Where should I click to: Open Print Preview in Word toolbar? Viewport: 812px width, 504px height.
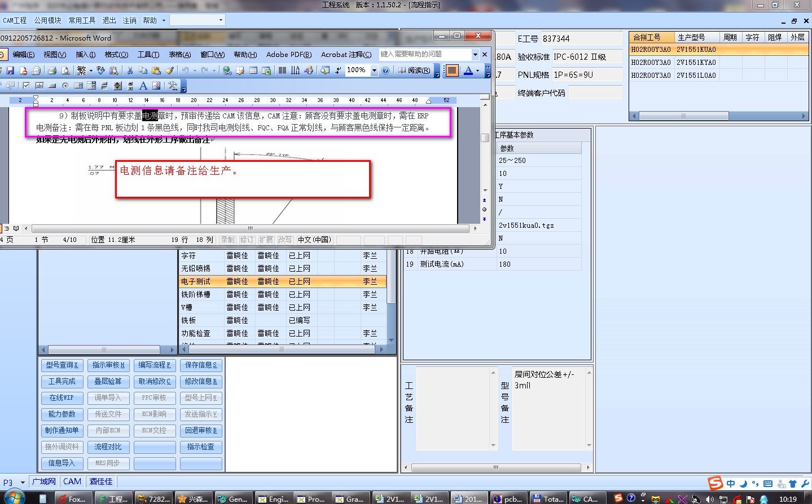click(65, 70)
